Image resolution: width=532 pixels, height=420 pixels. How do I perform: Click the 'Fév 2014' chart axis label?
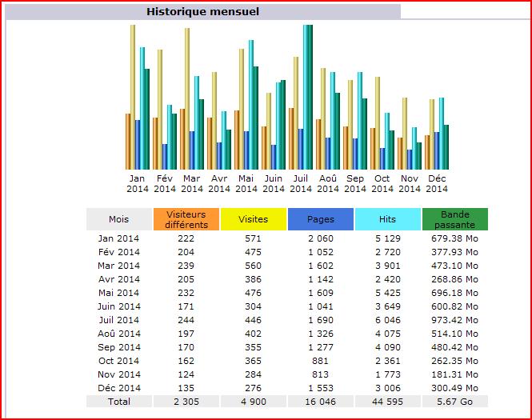165,183
